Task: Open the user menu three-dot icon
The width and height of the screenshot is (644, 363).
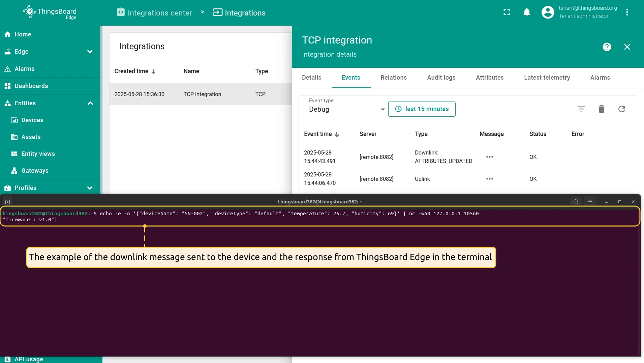Action: [x=627, y=12]
